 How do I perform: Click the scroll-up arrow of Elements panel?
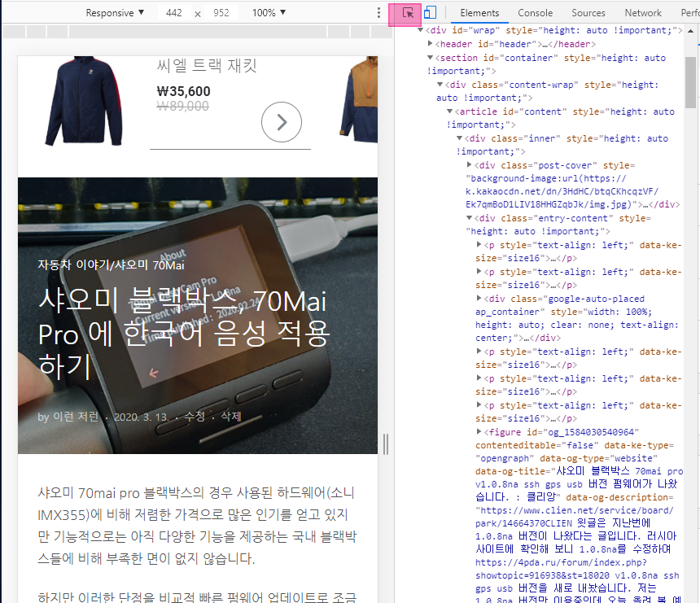click(x=690, y=31)
